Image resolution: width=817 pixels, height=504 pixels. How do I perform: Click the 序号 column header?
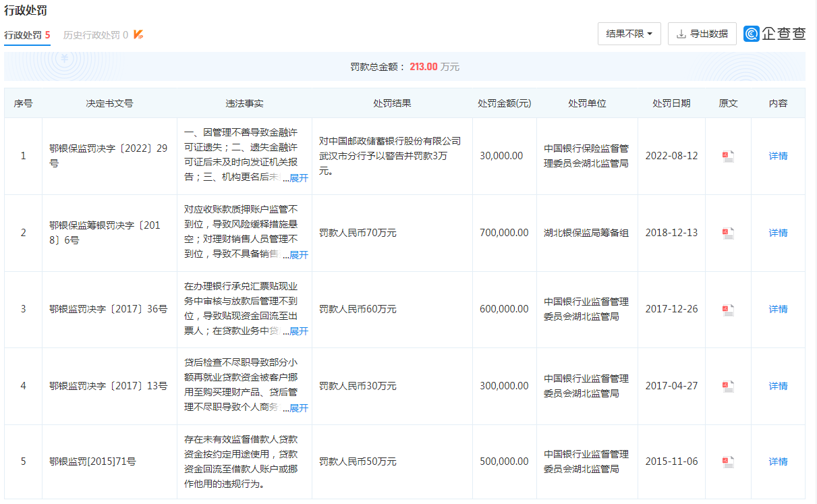(x=23, y=104)
